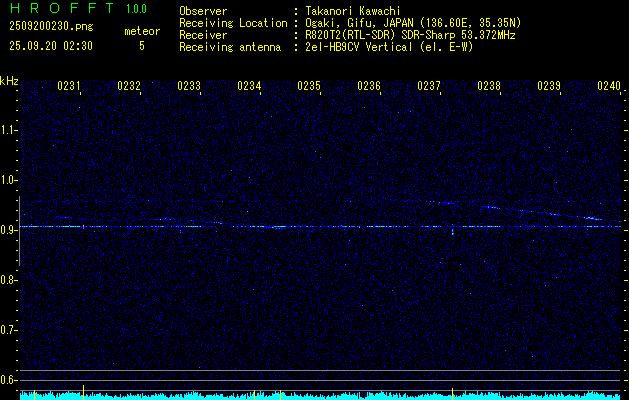Click the 0231 time label

pyautogui.click(x=69, y=86)
